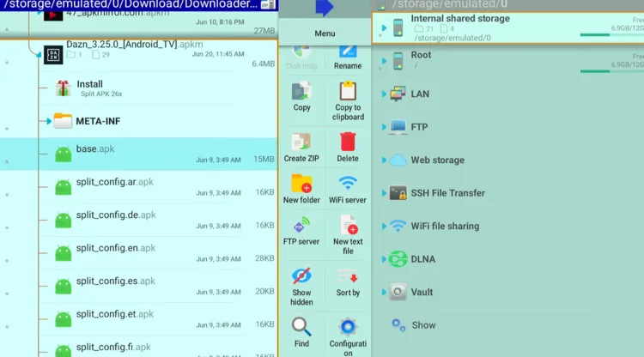Expand the DLNA section
Image resolution: width=644 pixels, height=357 pixels.
click(x=384, y=259)
